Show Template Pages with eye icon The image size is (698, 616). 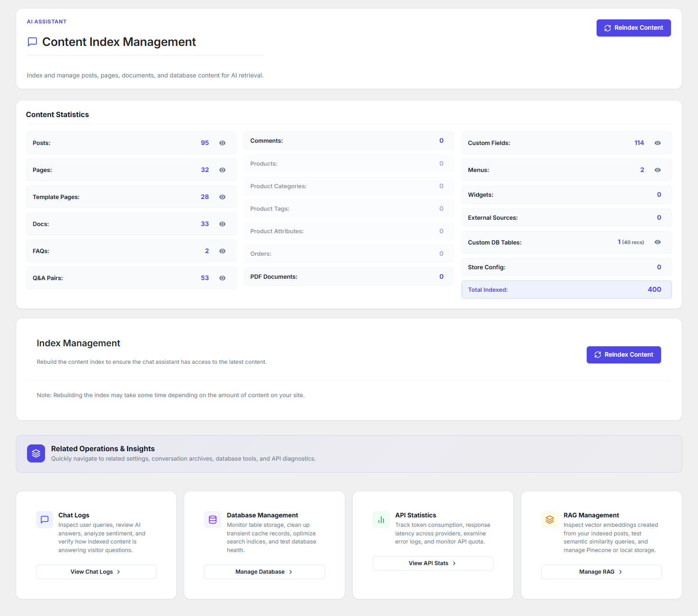point(222,197)
